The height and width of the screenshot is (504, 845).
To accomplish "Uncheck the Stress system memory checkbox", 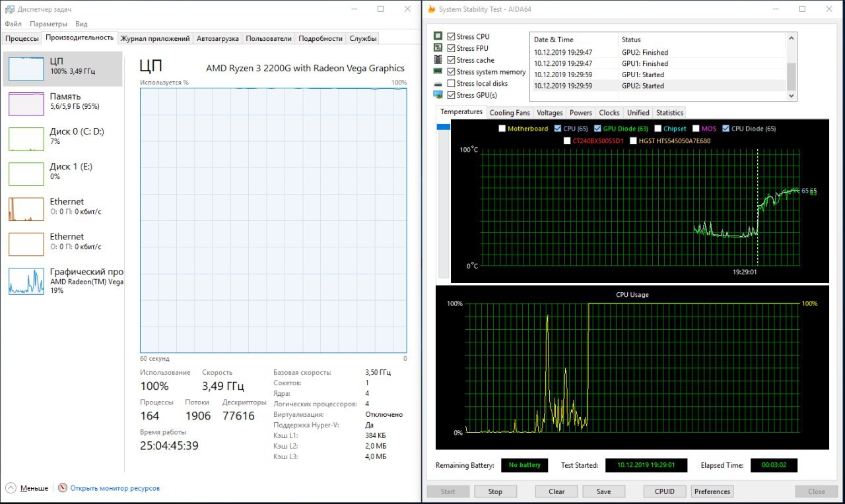I will click(451, 72).
